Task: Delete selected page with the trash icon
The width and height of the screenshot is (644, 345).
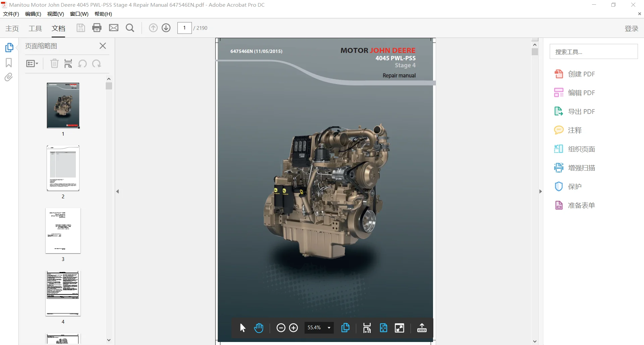Action: coord(54,63)
